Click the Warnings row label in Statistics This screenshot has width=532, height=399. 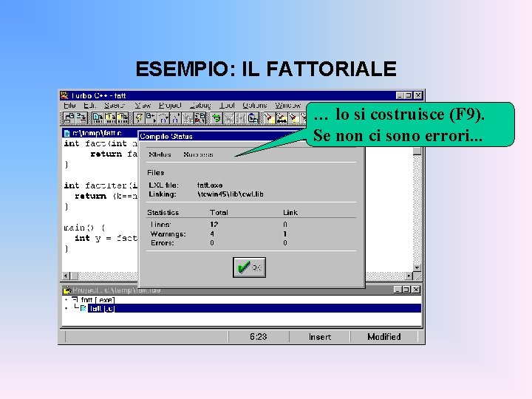pos(168,234)
